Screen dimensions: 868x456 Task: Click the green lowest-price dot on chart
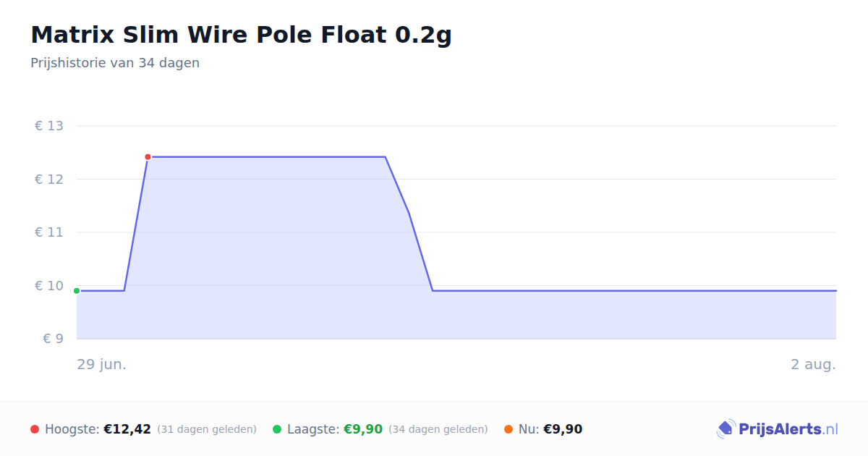click(x=77, y=291)
